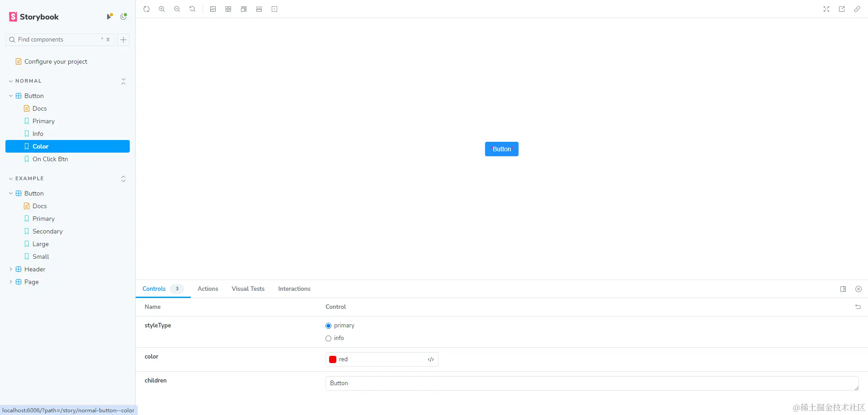
Task: Focus the Find components search box
Action: point(60,40)
